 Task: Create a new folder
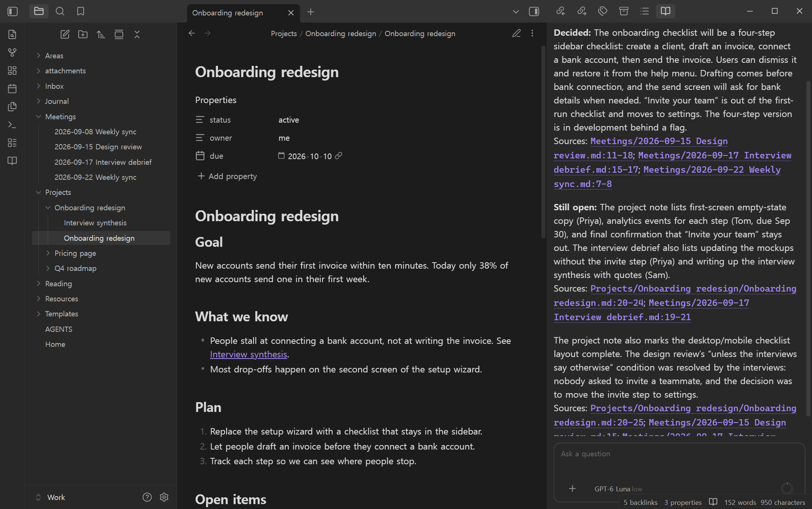(x=83, y=34)
